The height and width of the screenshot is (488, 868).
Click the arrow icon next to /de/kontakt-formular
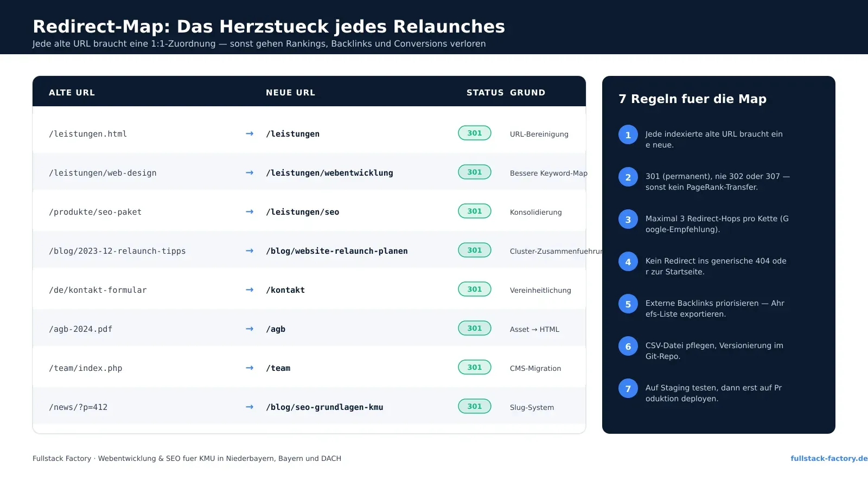(250, 290)
